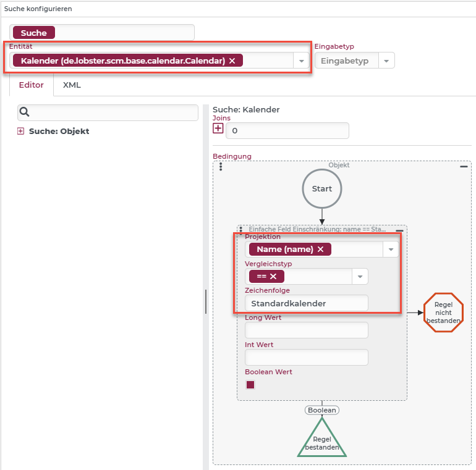
Task: Remove the Kalender entity tag
Action: pyautogui.click(x=232, y=61)
